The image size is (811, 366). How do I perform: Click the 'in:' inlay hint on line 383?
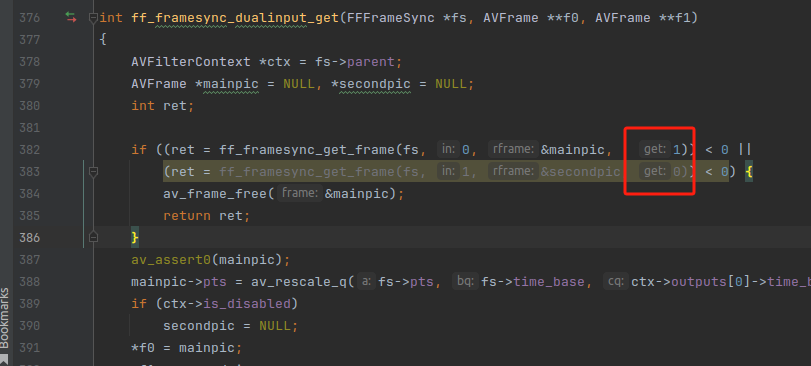tap(448, 171)
